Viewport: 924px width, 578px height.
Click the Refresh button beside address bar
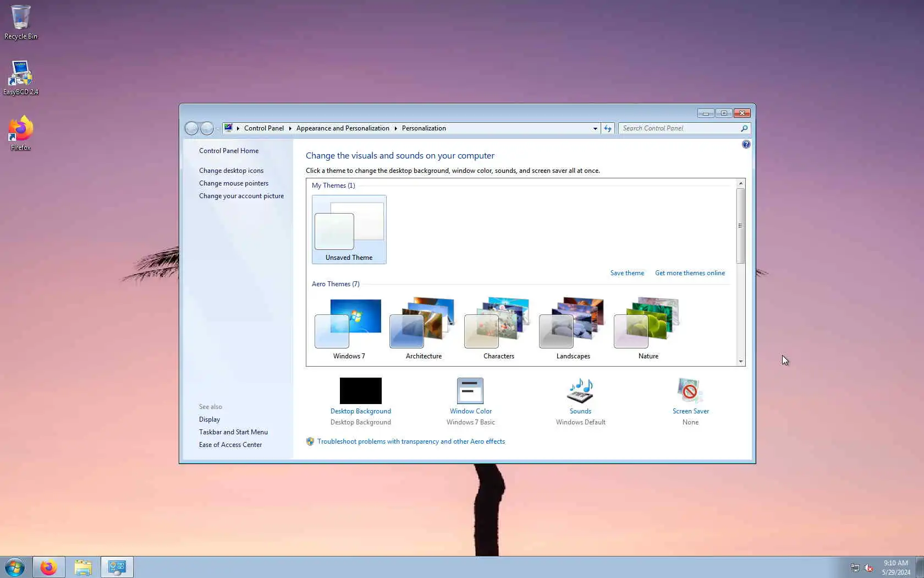tap(608, 128)
